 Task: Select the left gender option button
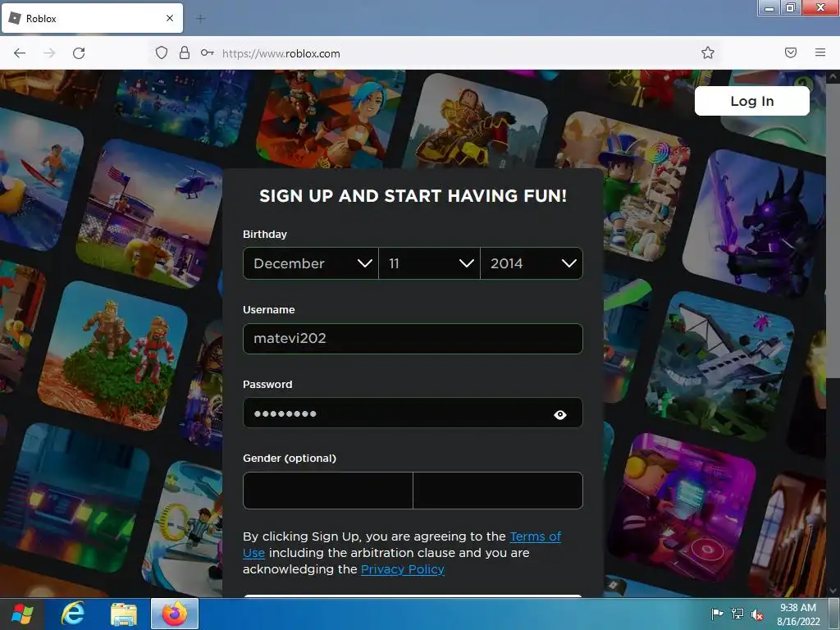click(x=328, y=491)
